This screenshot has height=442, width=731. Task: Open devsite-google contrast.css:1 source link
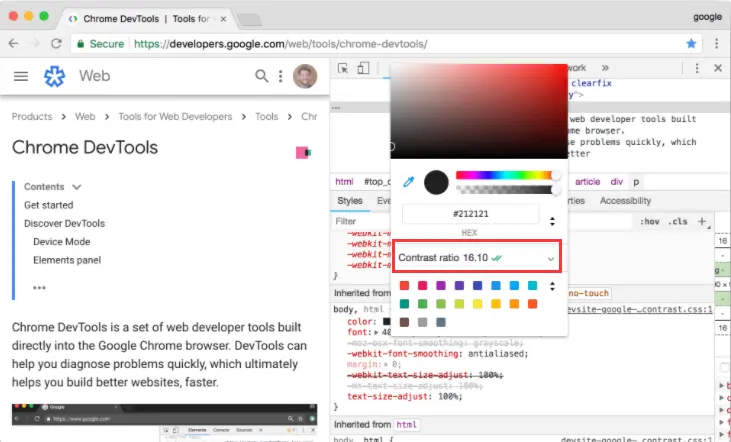640,310
